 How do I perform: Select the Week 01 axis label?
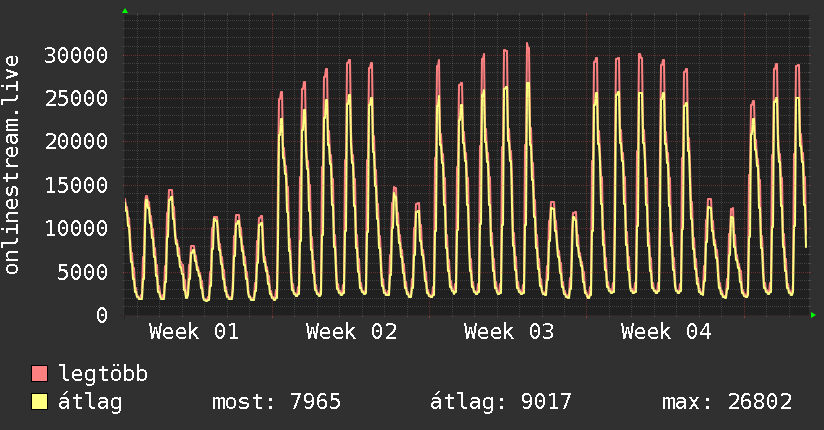tap(194, 331)
